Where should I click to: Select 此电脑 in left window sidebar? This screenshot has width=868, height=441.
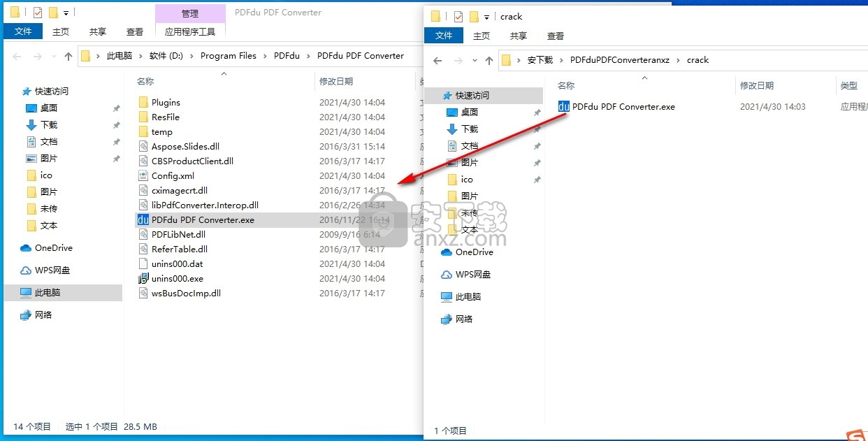point(63,293)
